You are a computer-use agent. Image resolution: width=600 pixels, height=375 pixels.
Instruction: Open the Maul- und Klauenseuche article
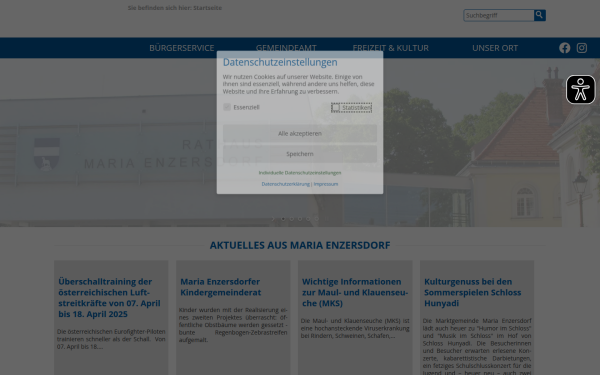pos(355,292)
